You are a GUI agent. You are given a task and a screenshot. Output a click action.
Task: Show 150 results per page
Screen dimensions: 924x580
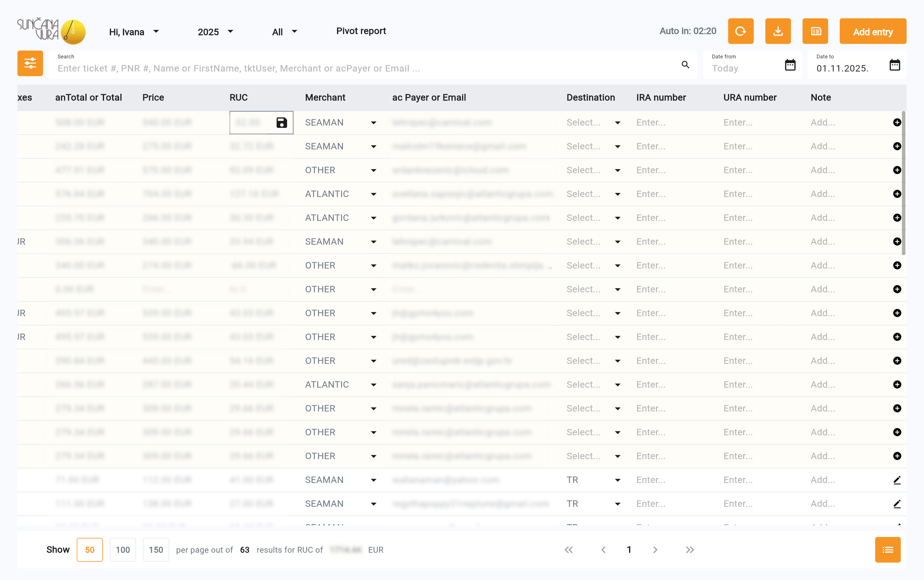[156, 550]
